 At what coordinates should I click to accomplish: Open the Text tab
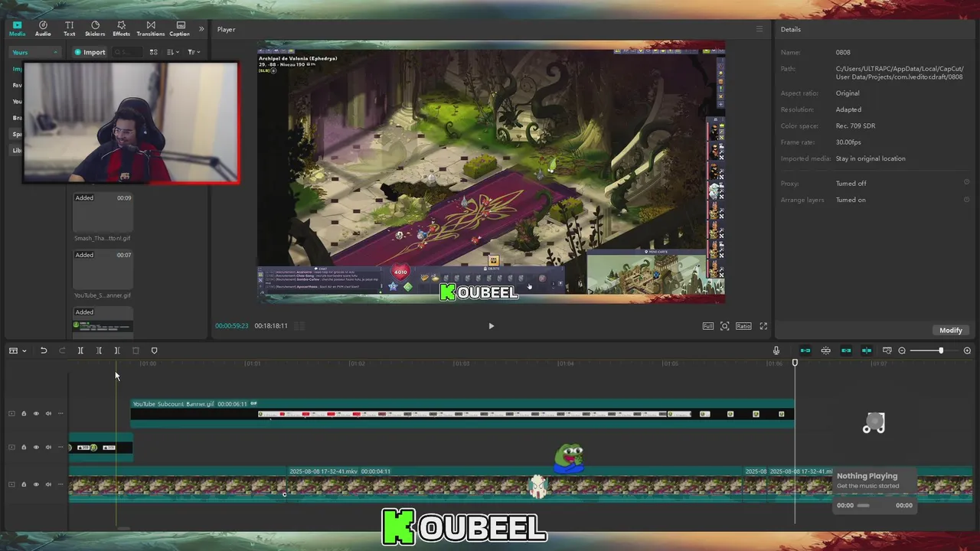tap(69, 28)
